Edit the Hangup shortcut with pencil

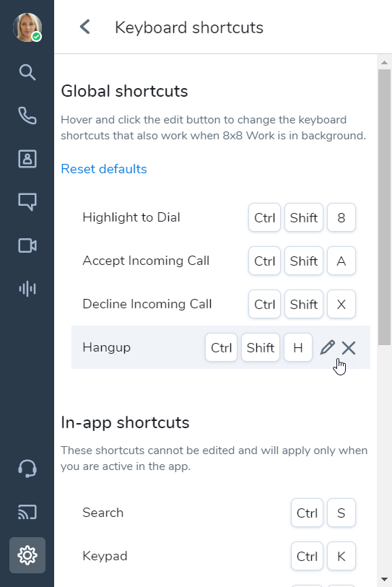327,347
